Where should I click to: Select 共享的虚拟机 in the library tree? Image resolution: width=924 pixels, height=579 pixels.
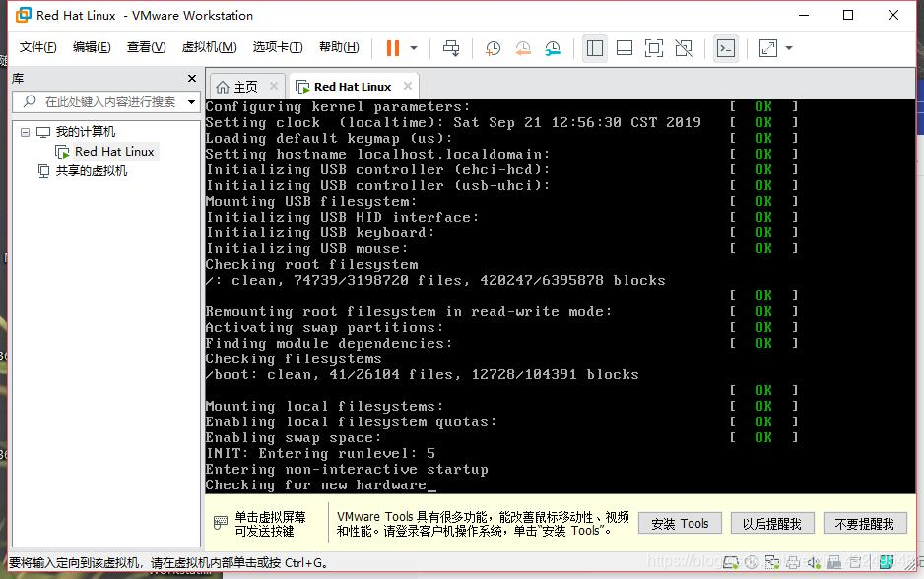[x=92, y=170]
